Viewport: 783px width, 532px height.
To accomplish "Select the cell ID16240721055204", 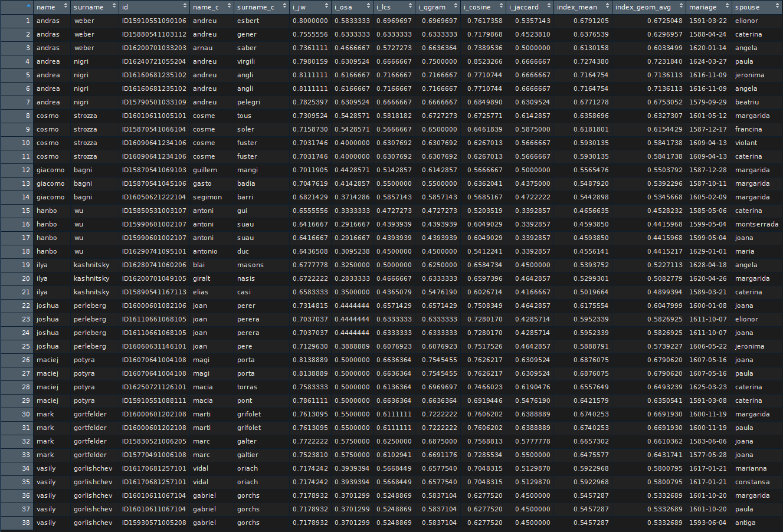I will coord(154,61).
